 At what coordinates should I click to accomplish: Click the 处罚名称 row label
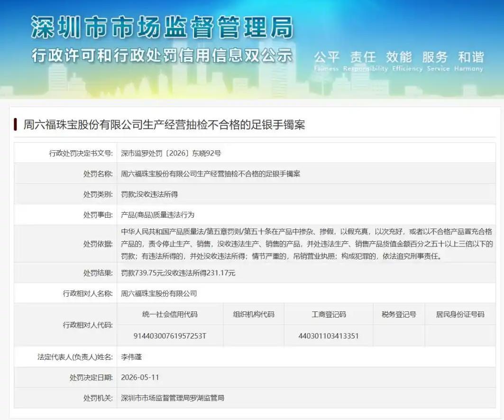(98, 174)
